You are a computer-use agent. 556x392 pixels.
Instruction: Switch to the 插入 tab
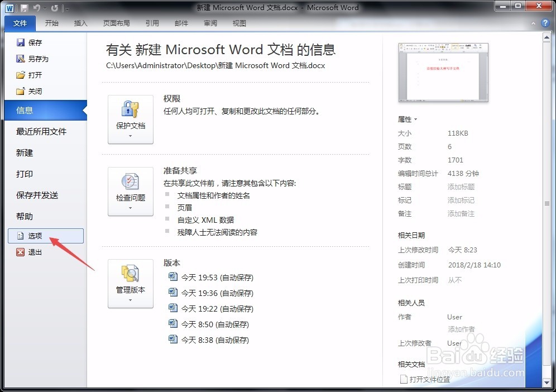(80, 23)
